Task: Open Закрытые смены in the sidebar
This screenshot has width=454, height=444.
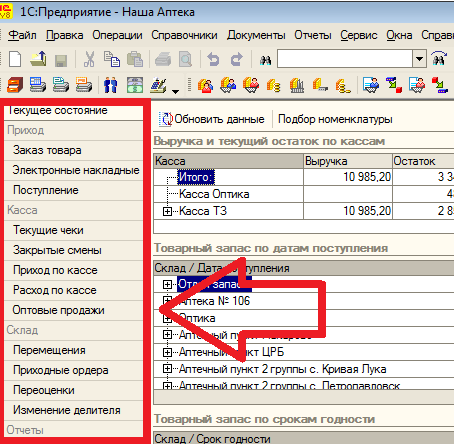Action: tap(74, 250)
